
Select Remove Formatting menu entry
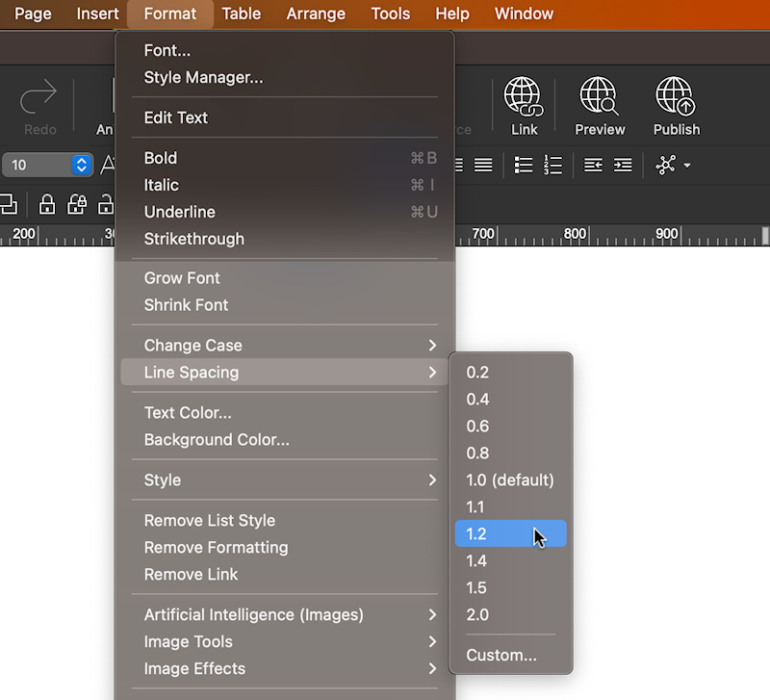point(216,548)
